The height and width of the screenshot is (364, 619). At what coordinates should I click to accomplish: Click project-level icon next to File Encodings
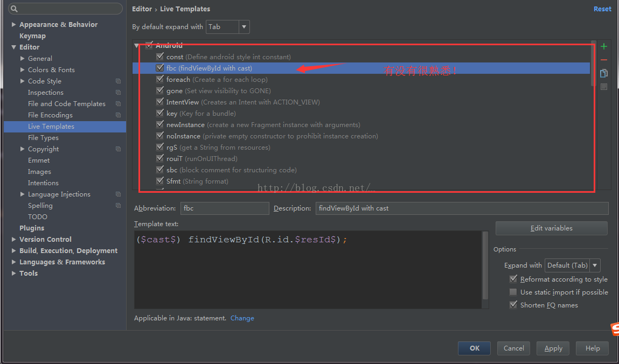pyautogui.click(x=118, y=115)
